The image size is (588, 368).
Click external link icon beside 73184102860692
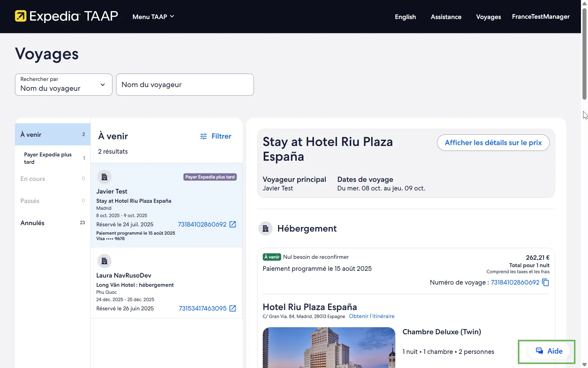click(x=233, y=224)
